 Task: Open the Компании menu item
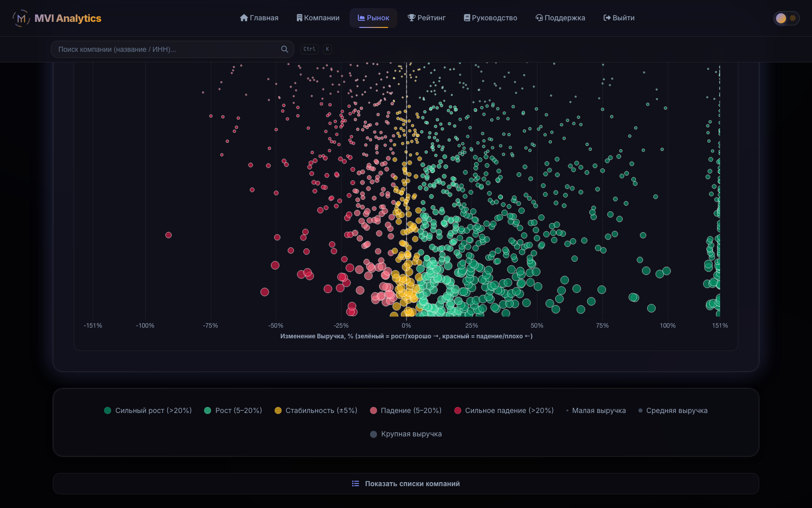[318, 18]
